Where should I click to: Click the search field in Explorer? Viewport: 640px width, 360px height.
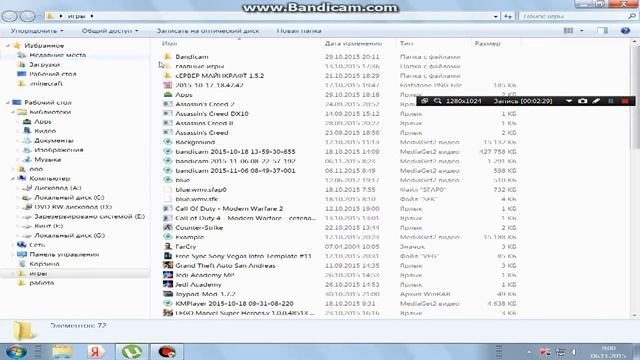573,16
